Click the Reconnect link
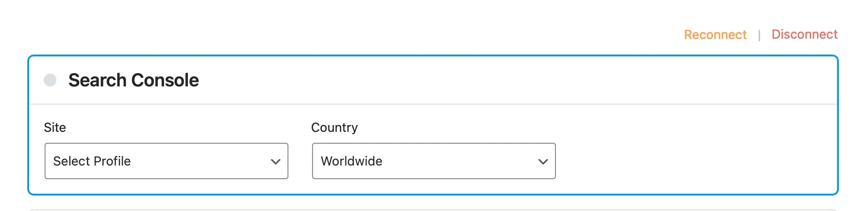This screenshot has width=868, height=211. click(715, 35)
